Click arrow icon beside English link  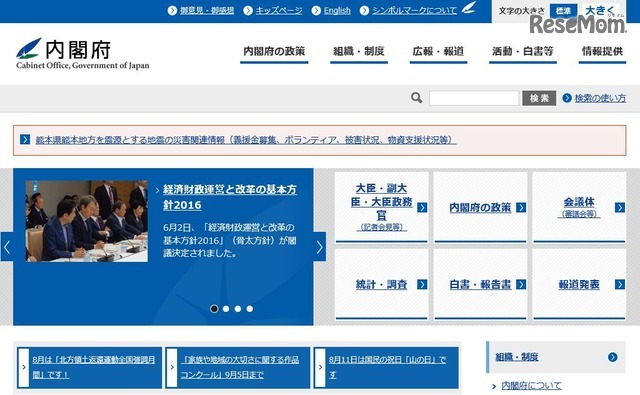[316, 11]
